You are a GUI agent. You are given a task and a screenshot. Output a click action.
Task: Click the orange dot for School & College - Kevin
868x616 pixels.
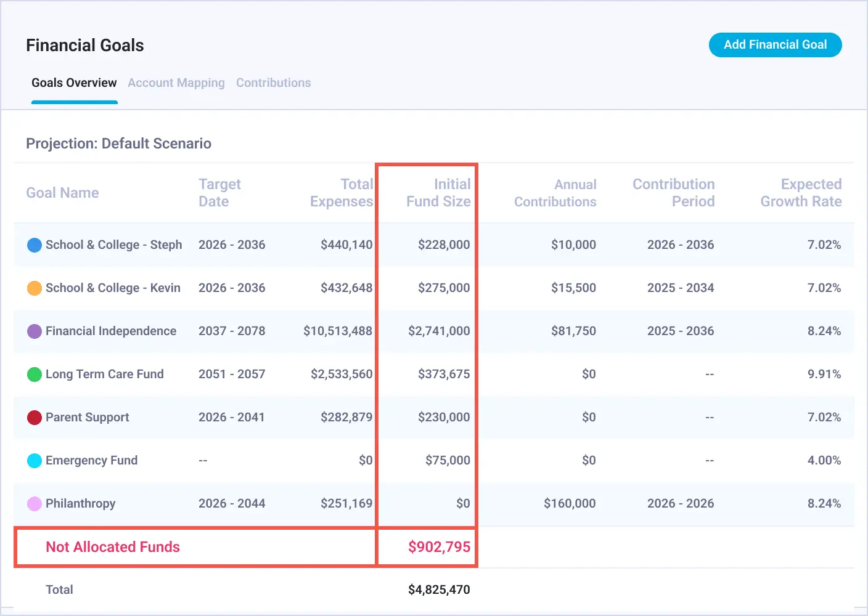[35, 288]
